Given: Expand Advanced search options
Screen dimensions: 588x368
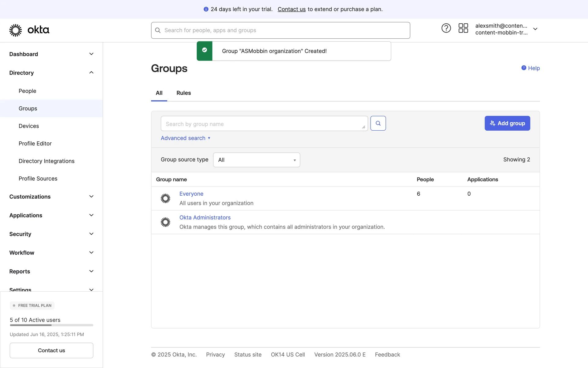Looking at the screenshot, I should [185, 138].
